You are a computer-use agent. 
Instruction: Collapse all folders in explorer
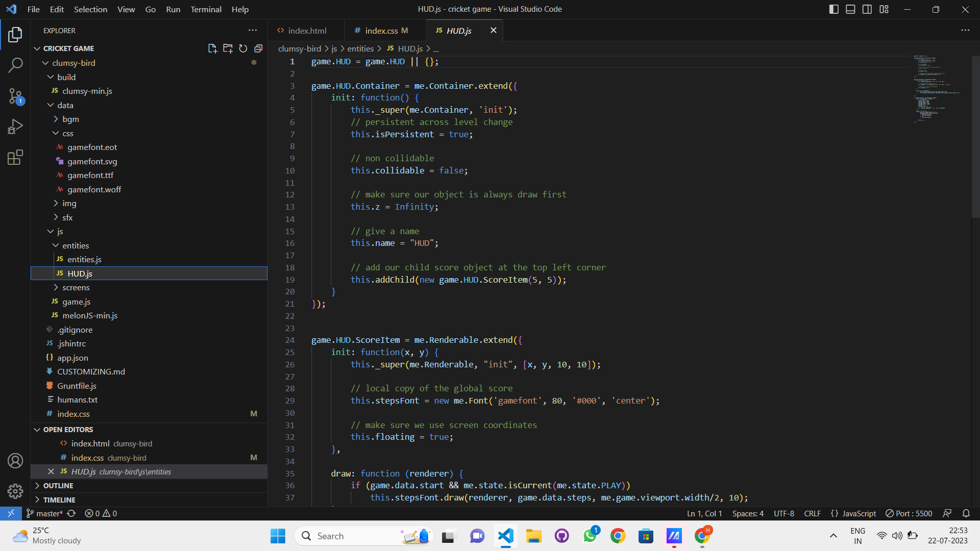click(258, 48)
